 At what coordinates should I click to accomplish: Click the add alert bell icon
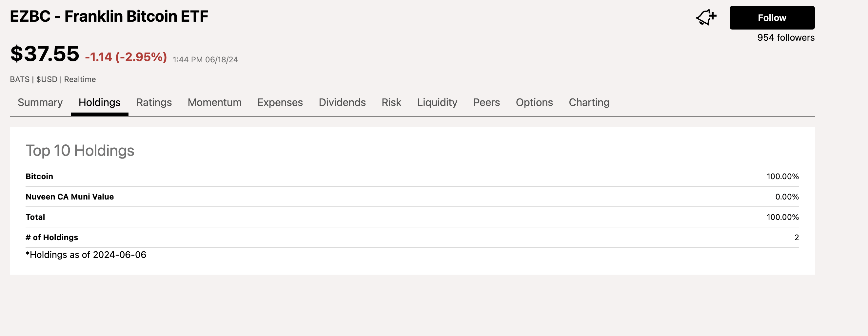[x=706, y=17]
